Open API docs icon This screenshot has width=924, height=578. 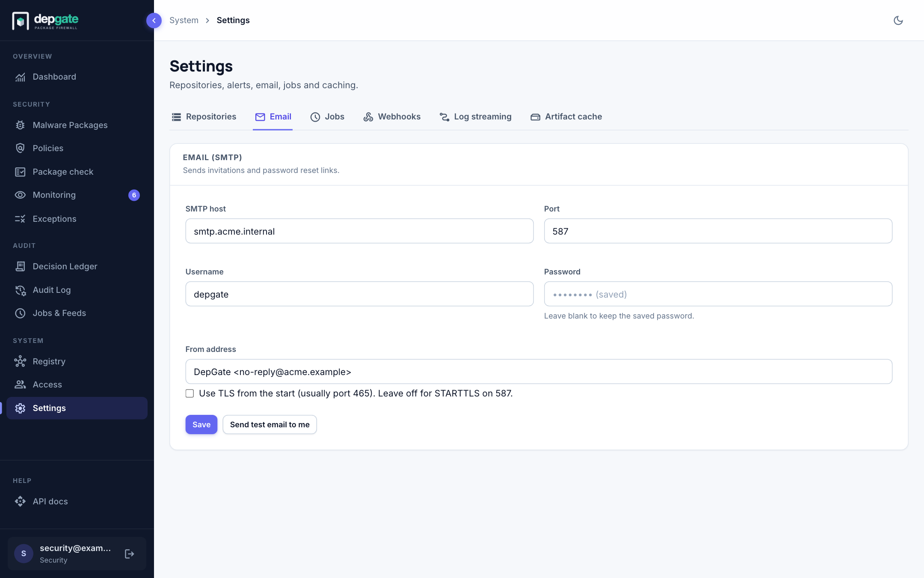point(20,501)
